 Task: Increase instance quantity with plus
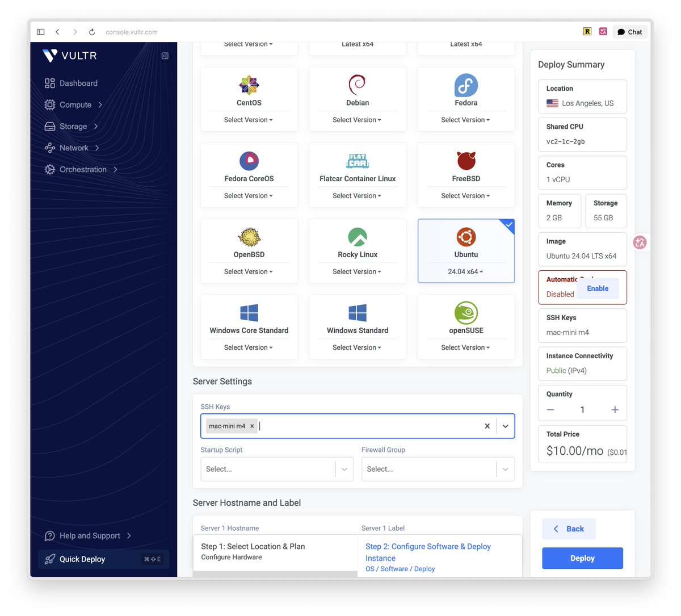point(615,410)
